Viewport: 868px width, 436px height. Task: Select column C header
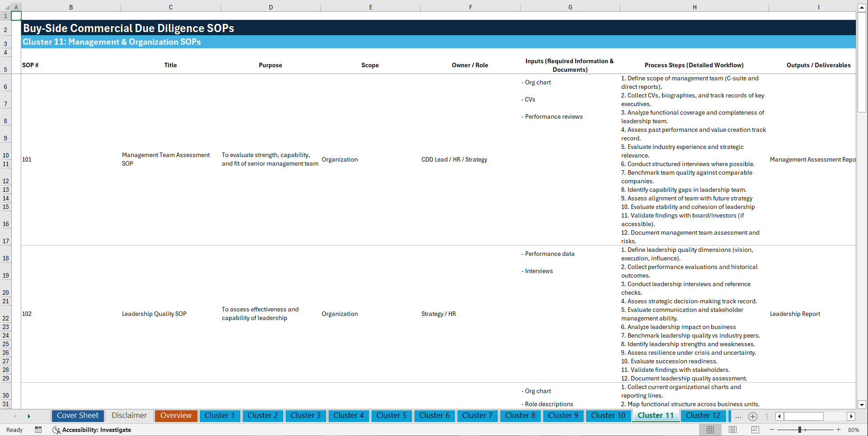(171, 7)
